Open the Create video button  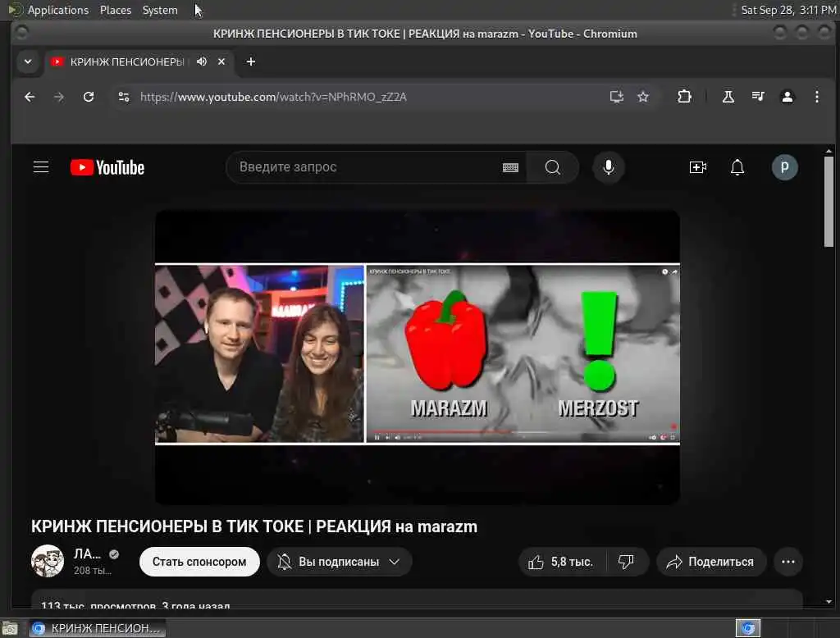(x=697, y=167)
